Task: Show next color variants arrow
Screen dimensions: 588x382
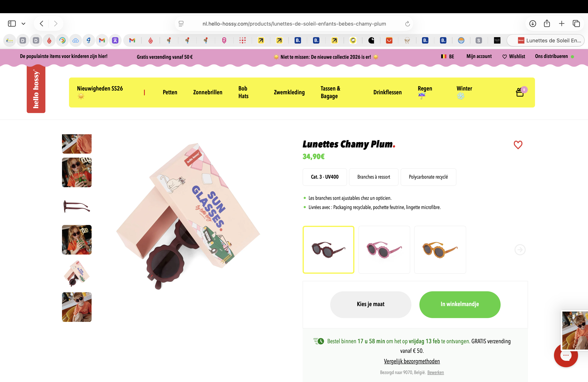Action: (x=520, y=250)
